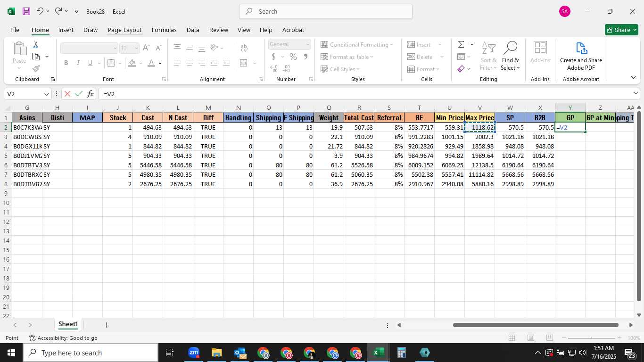Switch to the Formulas tab

164,30
